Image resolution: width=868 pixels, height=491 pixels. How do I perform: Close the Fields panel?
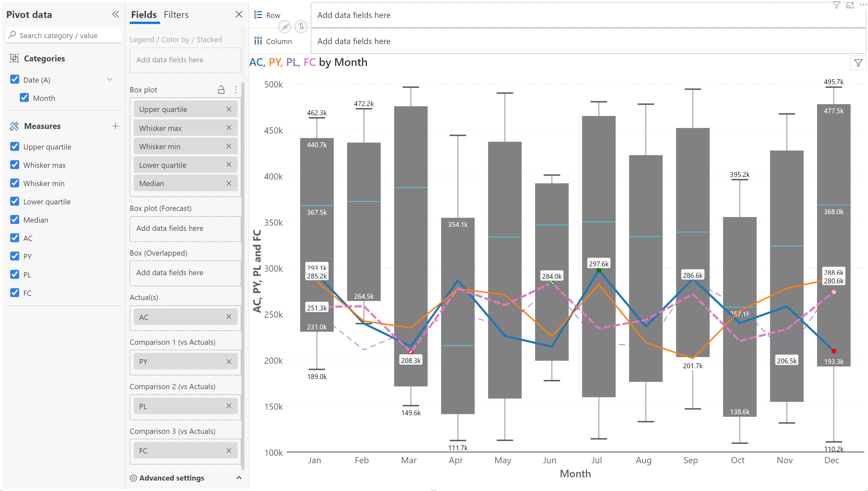(x=238, y=14)
